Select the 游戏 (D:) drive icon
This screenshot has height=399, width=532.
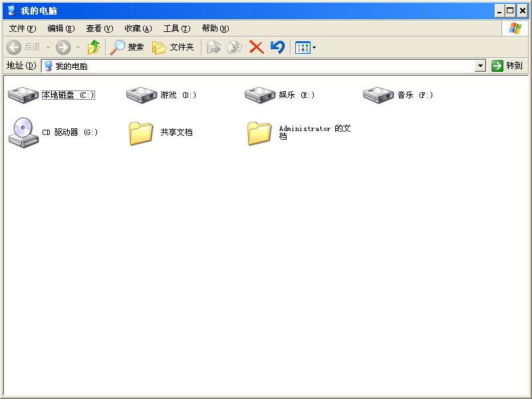tap(142, 95)
